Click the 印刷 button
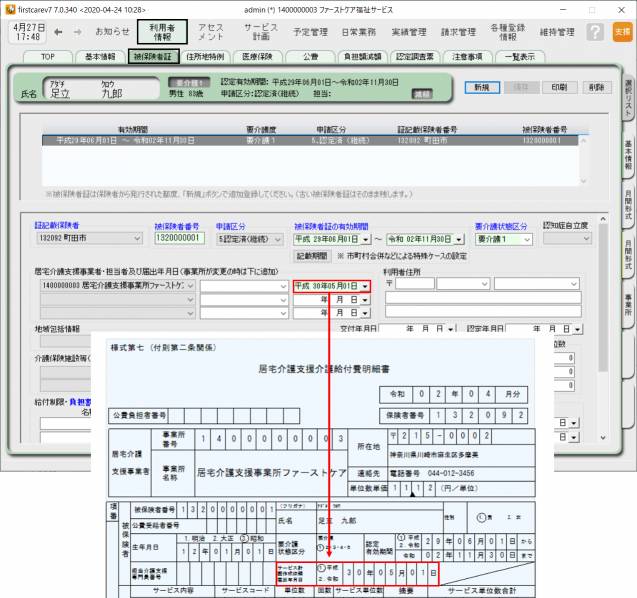This screenshot has height=598, width=637. (x=558, y=87)
